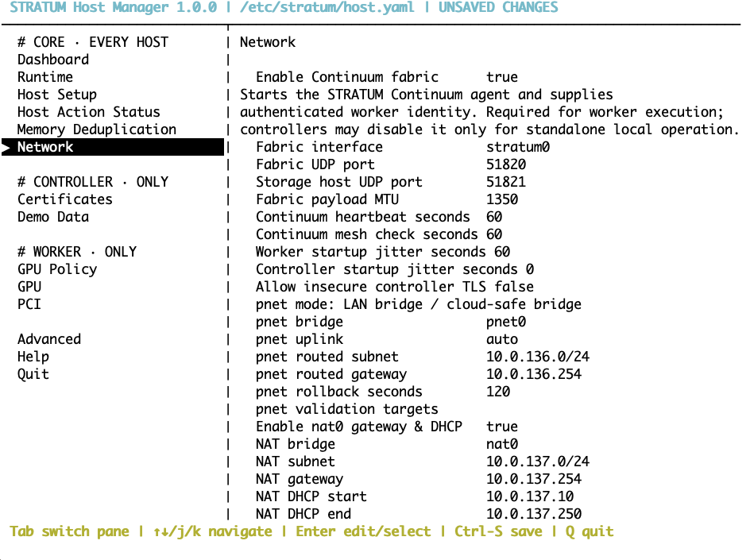This screenshot has height=560, width=750.
Task: Click the Q quit hint
Action: tap(590, 531)
